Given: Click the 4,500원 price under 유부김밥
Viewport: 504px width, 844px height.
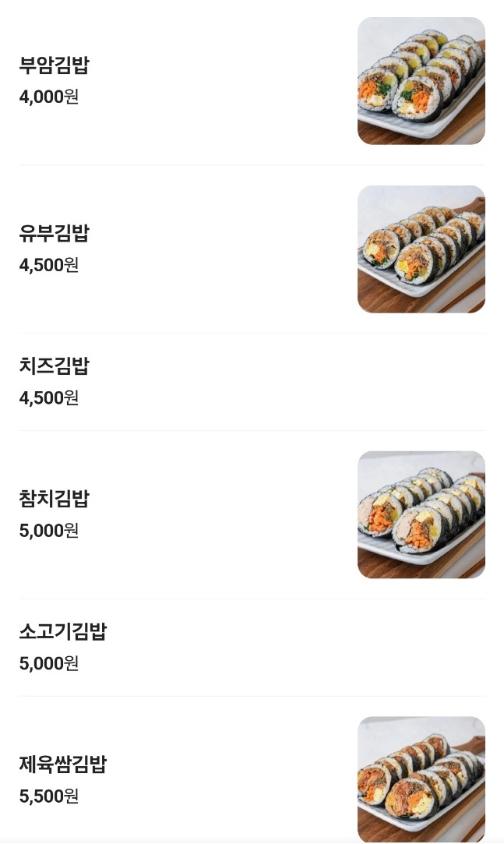Looking at the screenshot, I should click(x=48, y=266).
